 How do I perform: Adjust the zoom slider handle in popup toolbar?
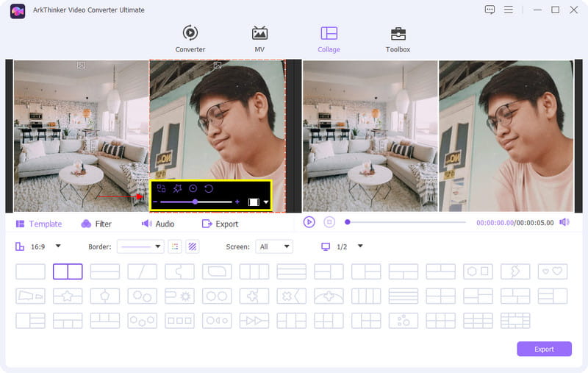(196, 202)
